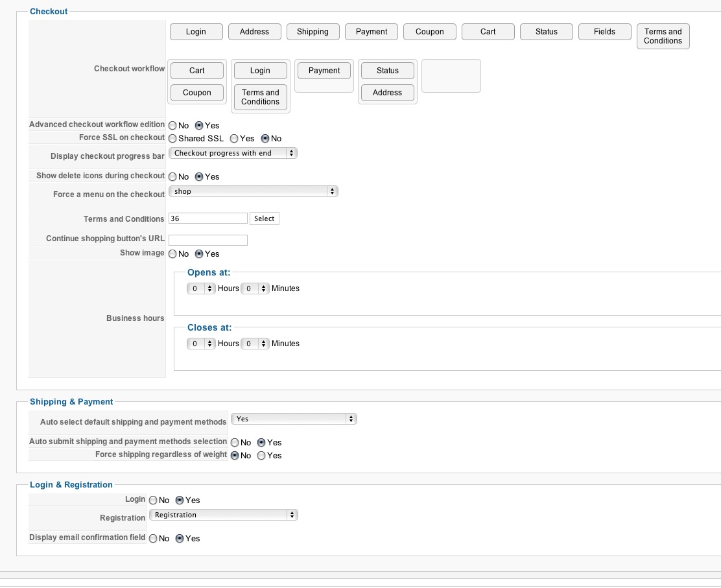
Task: Set Login option to No
Action: (x=153, y=500)
